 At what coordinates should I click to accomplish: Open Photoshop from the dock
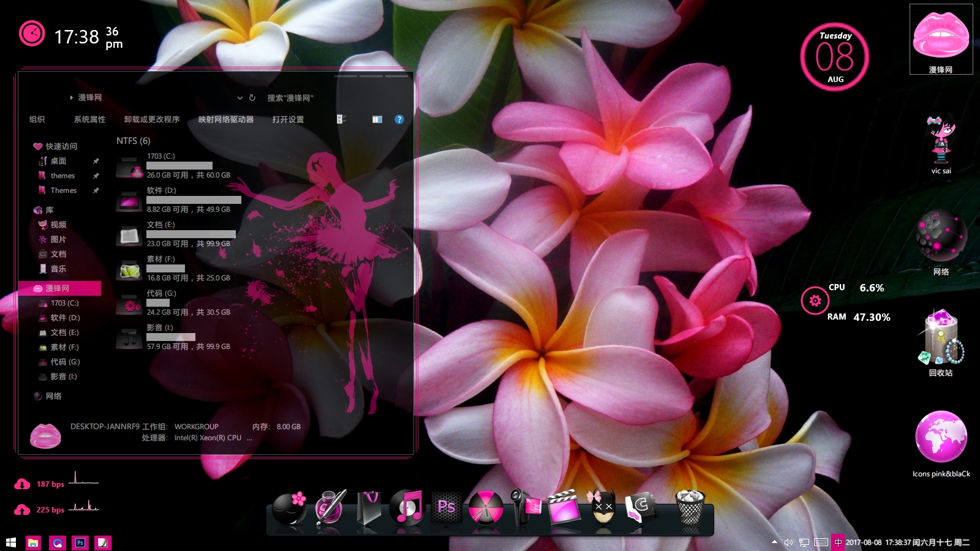(447, 508)
